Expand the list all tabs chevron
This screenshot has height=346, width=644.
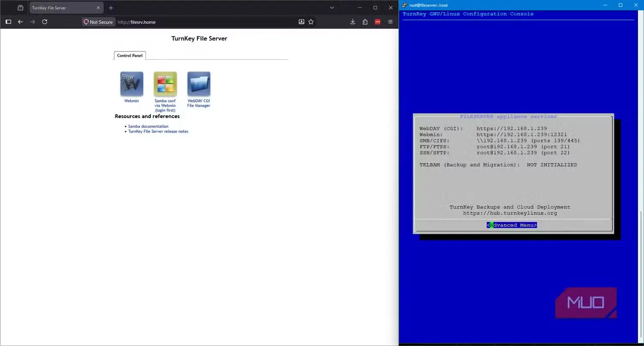click(x=332, y=8)
